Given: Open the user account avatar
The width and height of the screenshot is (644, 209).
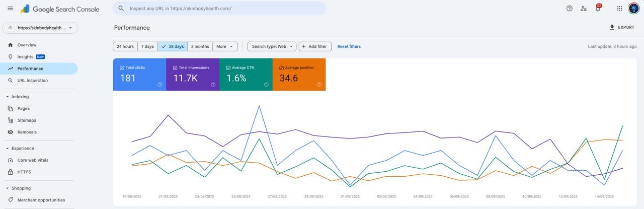Looking at the screenshot, I should click(633, 9).
